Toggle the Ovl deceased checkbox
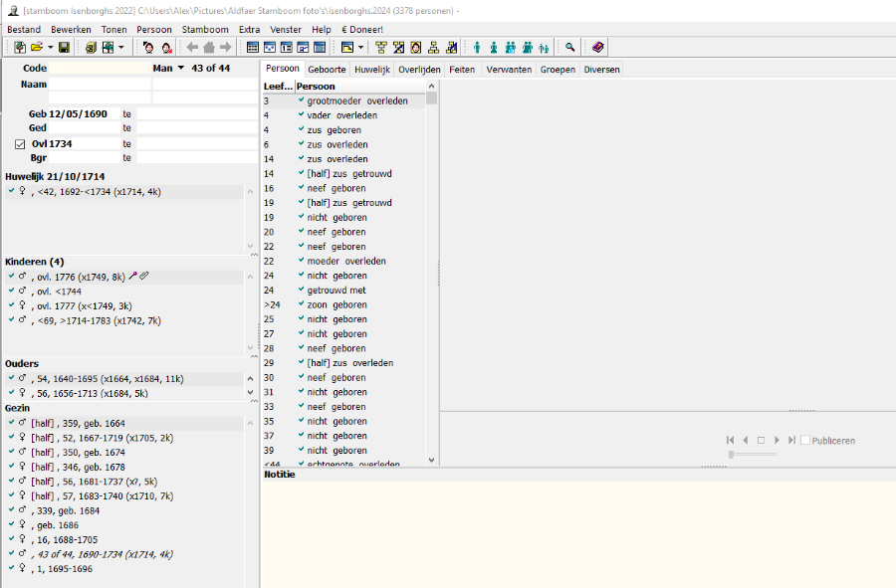The image size is (896, 588). pos(20,143)
